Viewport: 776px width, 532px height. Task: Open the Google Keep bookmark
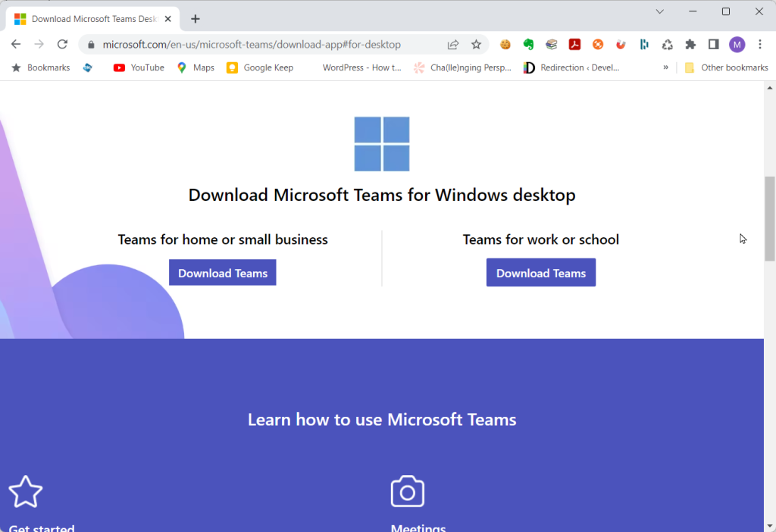(260, 67)
